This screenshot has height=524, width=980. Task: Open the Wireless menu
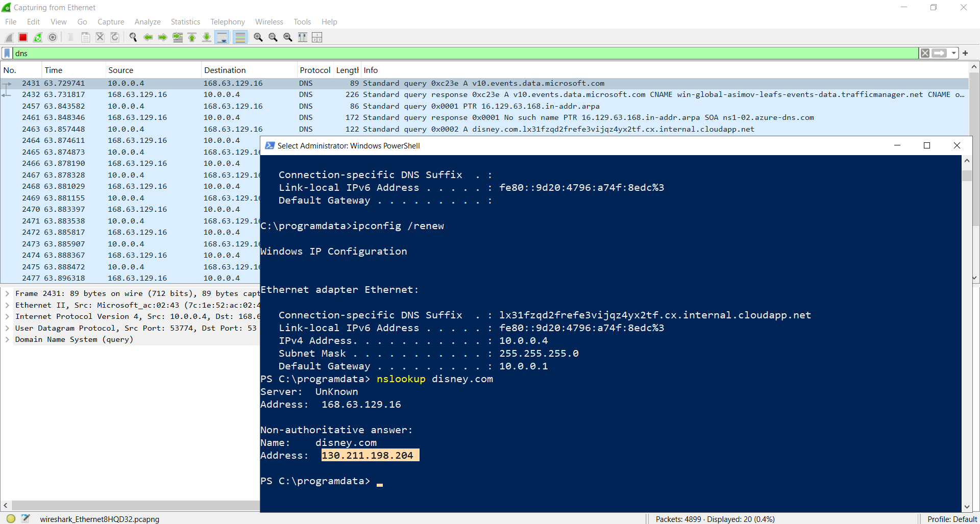point(269,22)
